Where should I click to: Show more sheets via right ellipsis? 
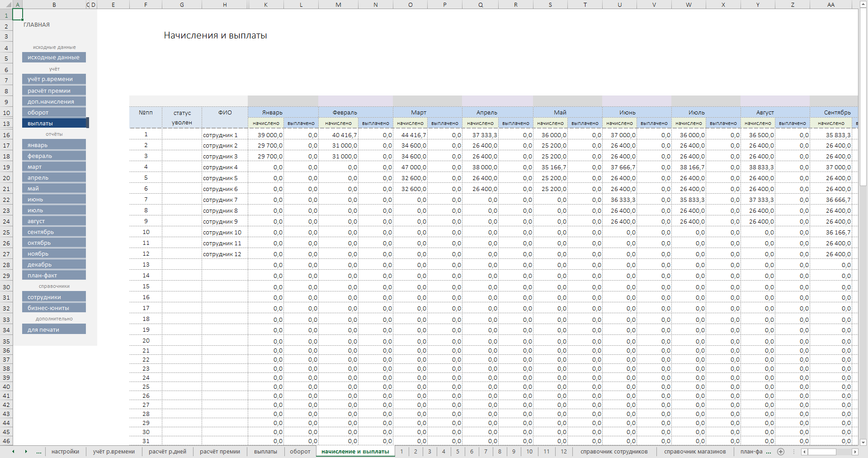pyautogui.click(x=769, y=452)
